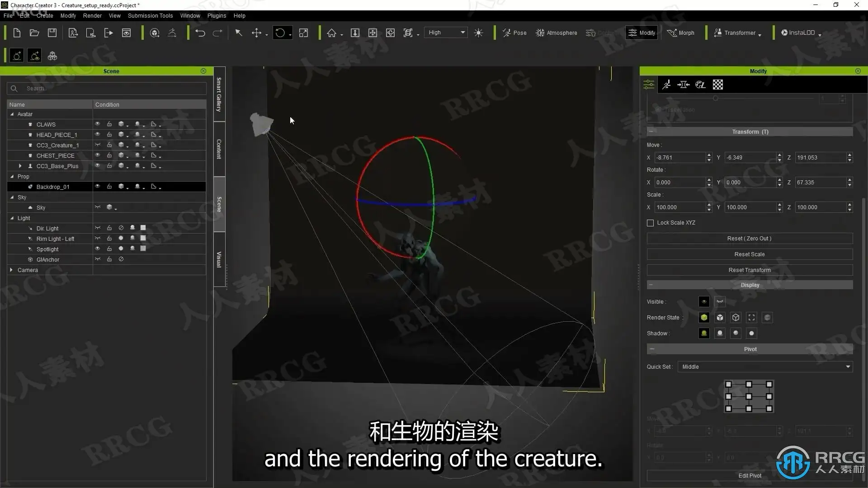The height and width of the screenshot is (488, 868).
Task: Click the Redo arrow icon
Action: (x=217, y=33)
